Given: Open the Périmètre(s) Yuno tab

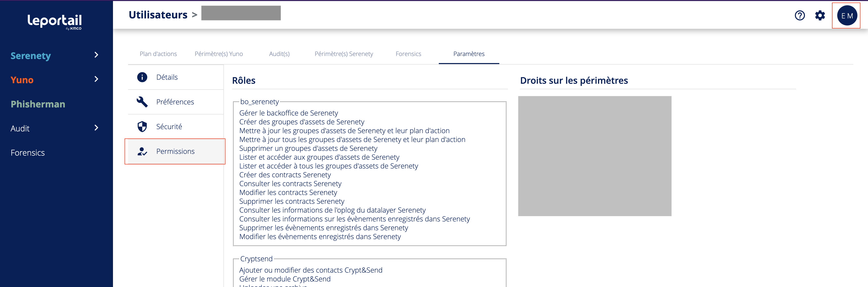Looking at the screenshot, I should (219, 54).
